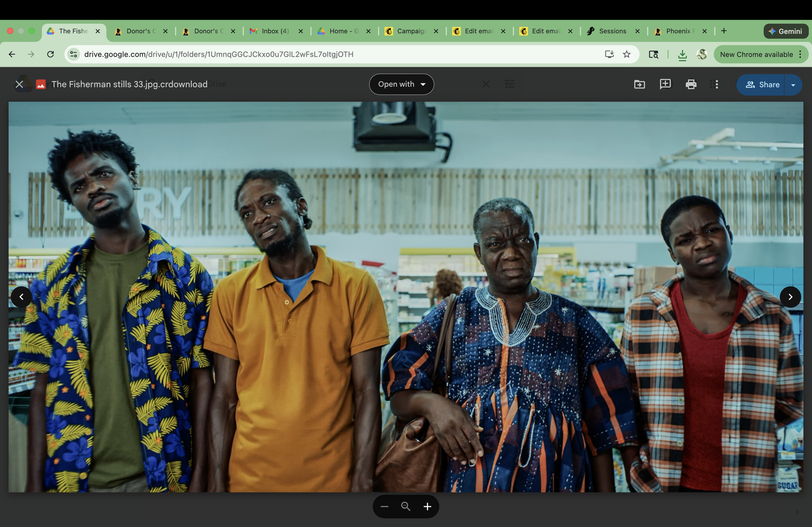The width and height of the screenshot is (812, 527).
Task: Go to previous image with left arrow
Action: (x=21, y=297)
